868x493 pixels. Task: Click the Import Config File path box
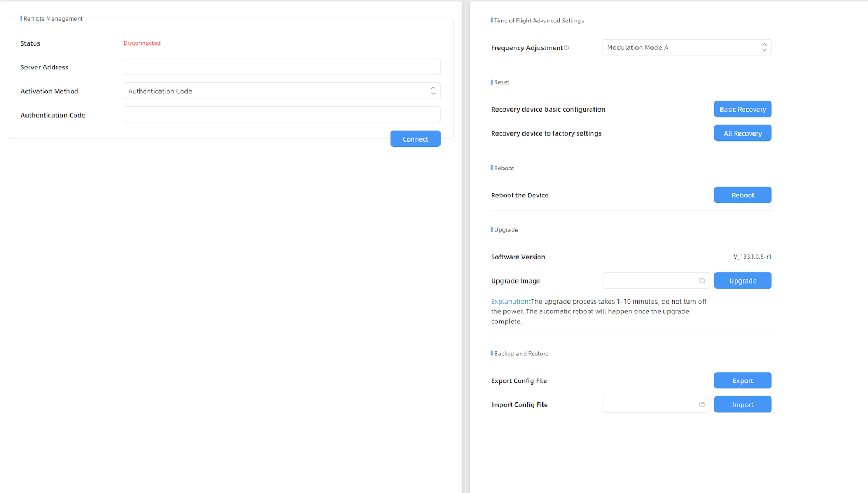pyautogui.click(x=650, y=405)
